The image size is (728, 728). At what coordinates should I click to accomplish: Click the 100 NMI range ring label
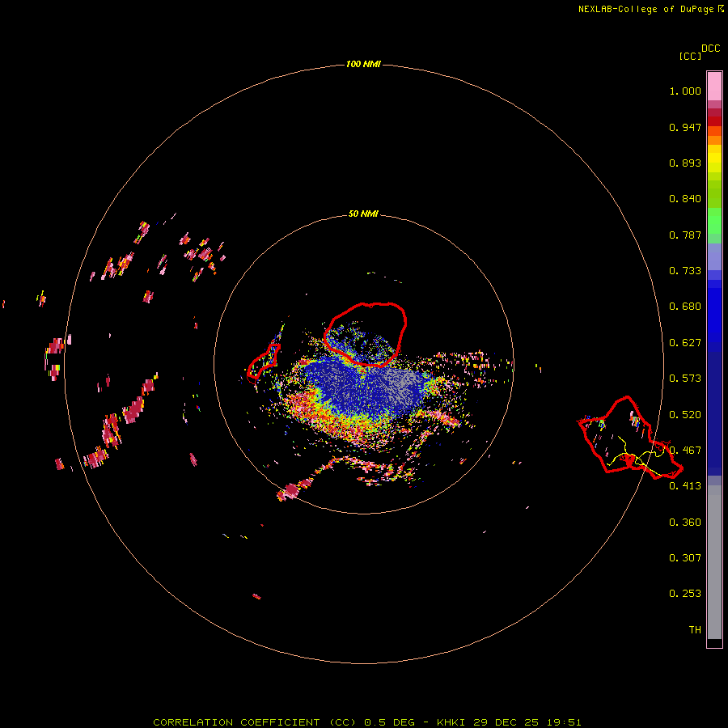tap(363, 64)
